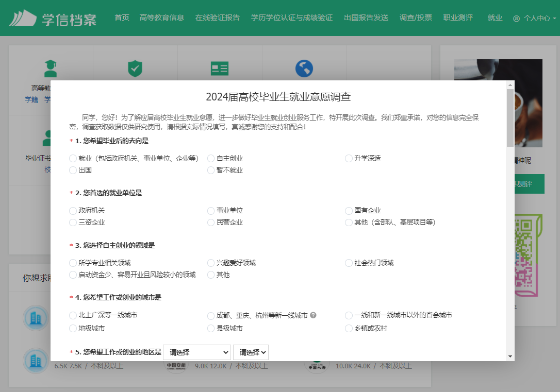Image resolution: width=560 pixels, height=392 pixels.
Task: Choose 国有企业 as preferred employer
Action: (x=349, y=211)
